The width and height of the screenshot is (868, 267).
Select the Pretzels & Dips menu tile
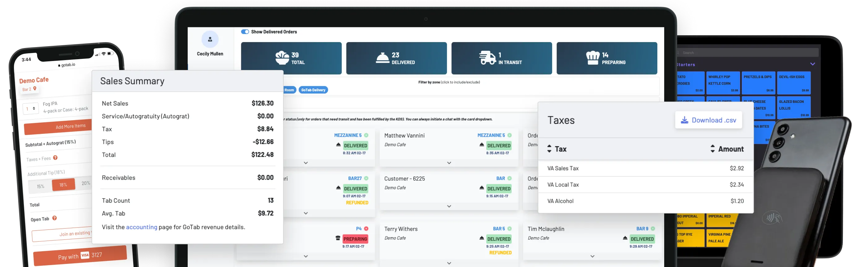pyautogui.click(x=758, y=83)
